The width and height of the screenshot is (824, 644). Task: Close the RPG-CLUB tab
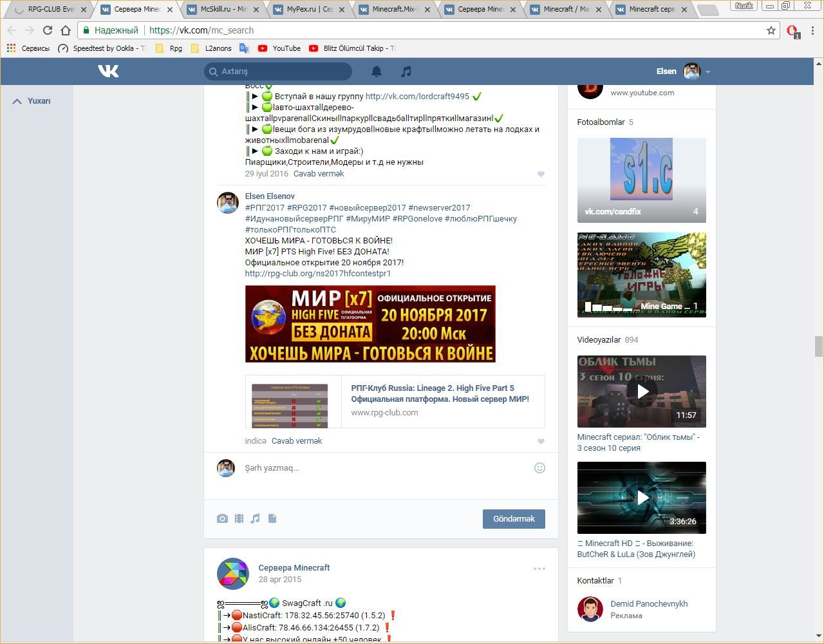[x=84, y=10]
